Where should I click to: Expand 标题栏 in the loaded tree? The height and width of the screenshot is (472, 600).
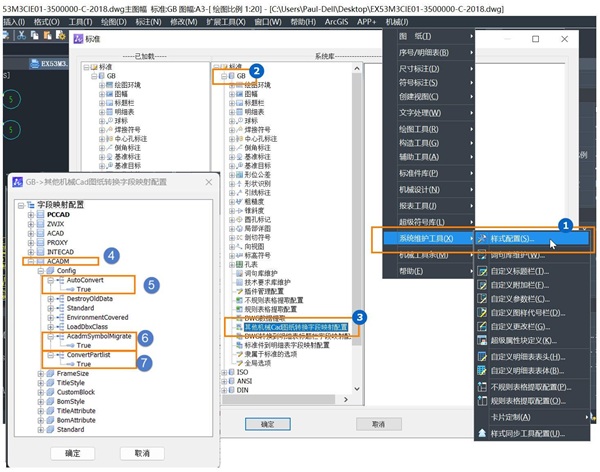pyautogui.click(x=102, y=103)
